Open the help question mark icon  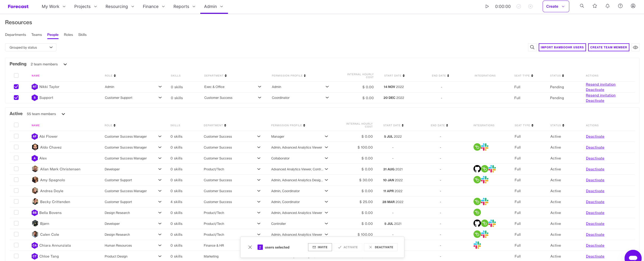620,6
